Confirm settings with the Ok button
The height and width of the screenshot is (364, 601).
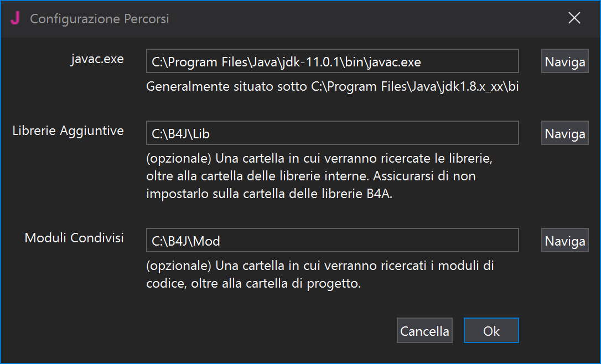coord(491,330)
